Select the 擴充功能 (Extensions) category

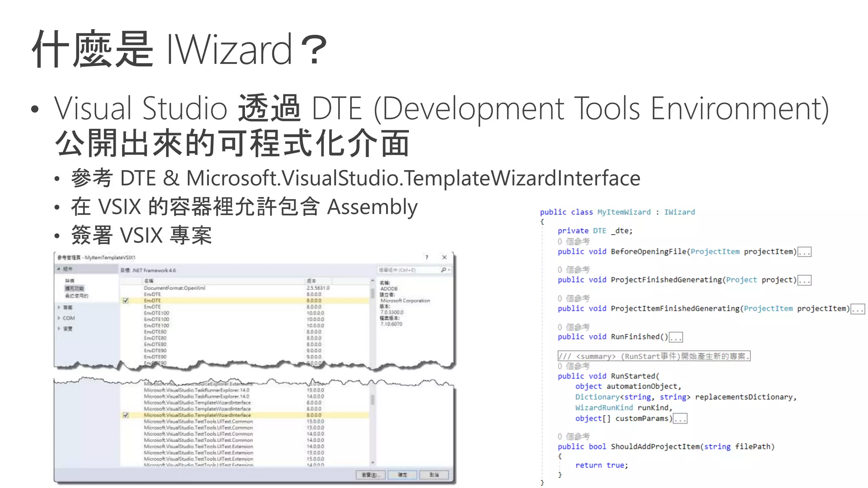coord(74,288)
